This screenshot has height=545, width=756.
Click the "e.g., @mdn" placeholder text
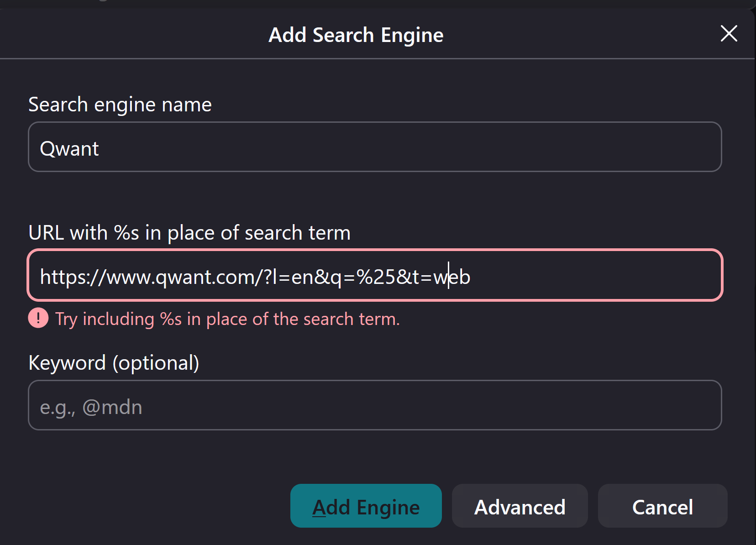point(91,407)
